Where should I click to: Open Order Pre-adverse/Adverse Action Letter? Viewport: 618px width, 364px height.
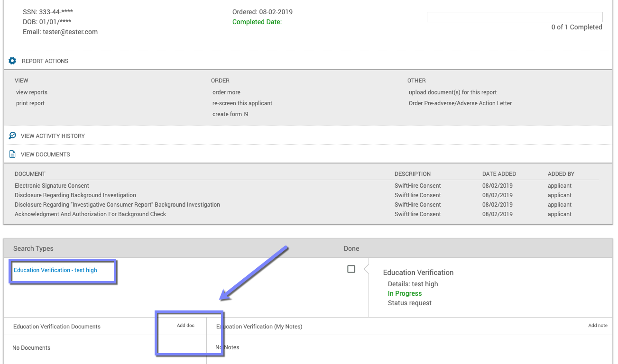click(x=461, y=103)
